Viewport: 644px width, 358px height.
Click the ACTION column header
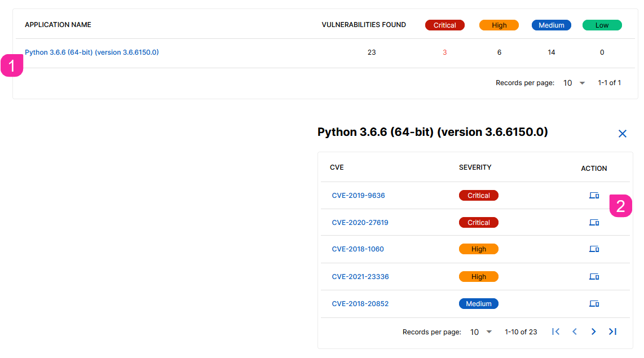pyautogui.click(x=594, y=169)
